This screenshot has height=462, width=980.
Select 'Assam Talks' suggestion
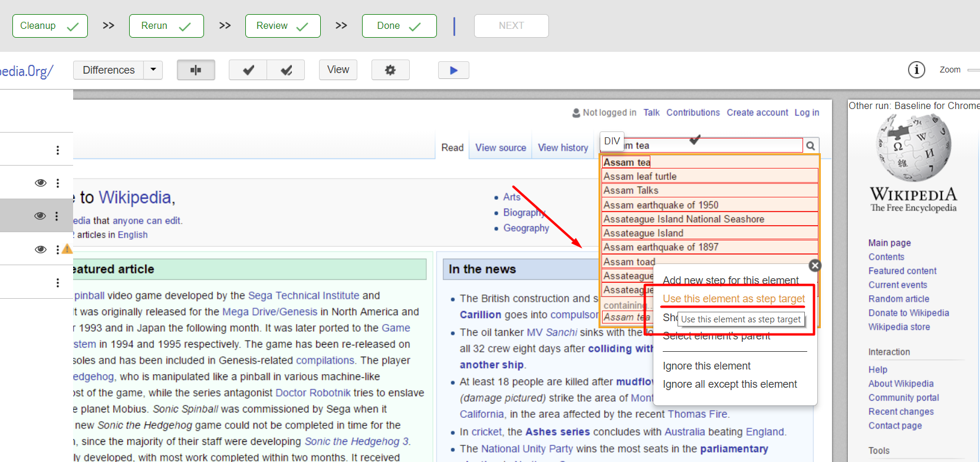click(x=710, y=190)
